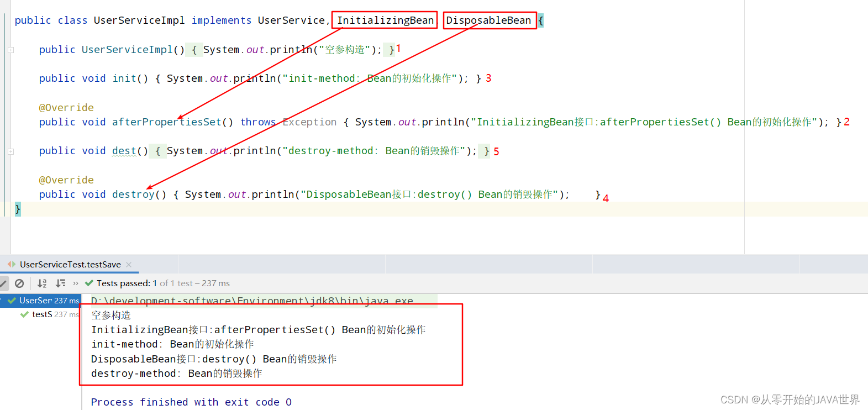
Task: Click the afterPropertiesSet method name
Action: coord(167,122)
